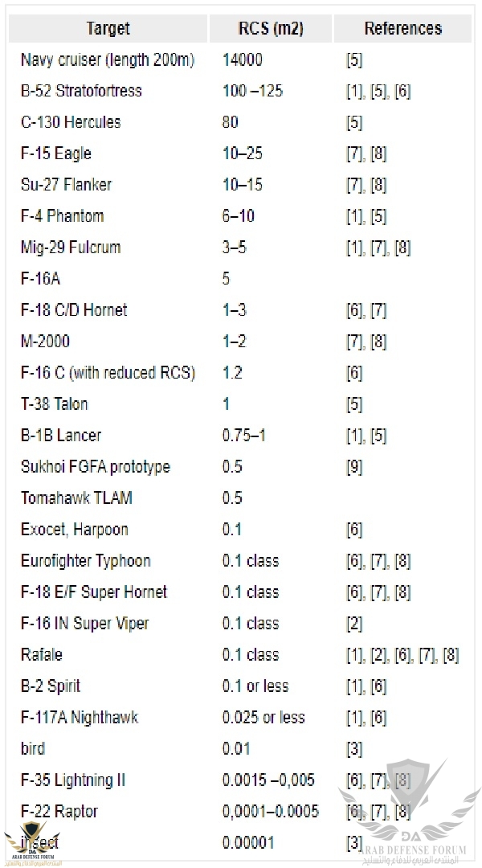This screenshot has height=868, width=482.
Task: Select the Eurofighter Typhoon row name
Action: click(85, 561)
